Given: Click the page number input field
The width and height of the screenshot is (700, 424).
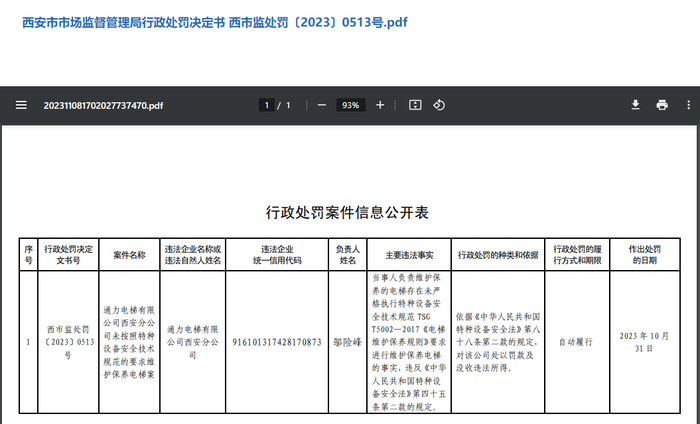Looking at the screenshot, I should [267, 105].
